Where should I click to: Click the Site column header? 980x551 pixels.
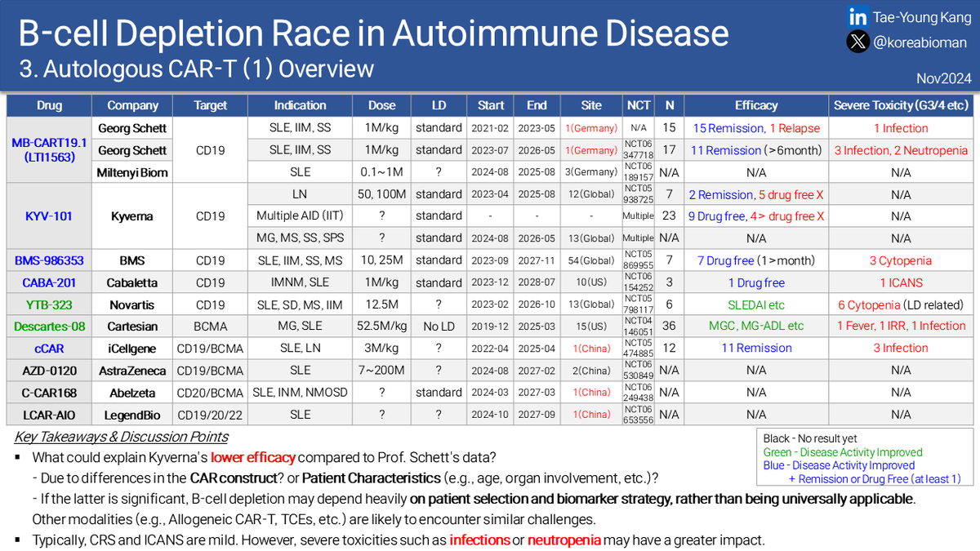pyautogui.click(x=591, y=105)
